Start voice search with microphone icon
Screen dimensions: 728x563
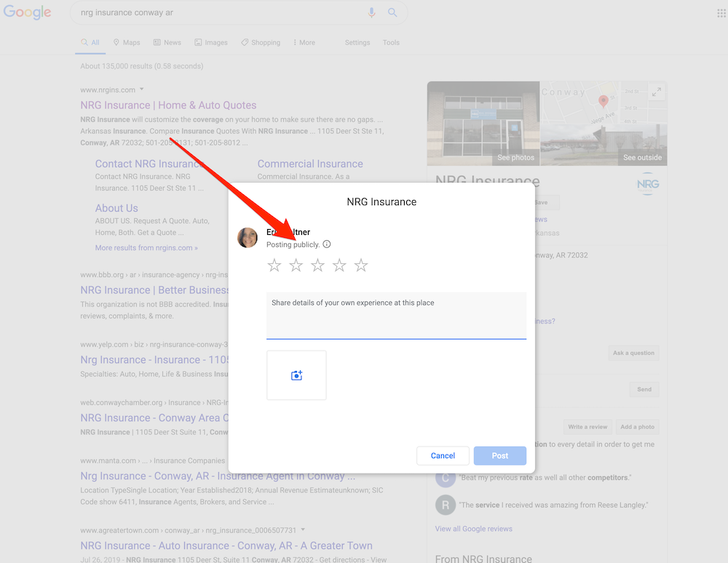pyautogui.click(x=371, y=12)
